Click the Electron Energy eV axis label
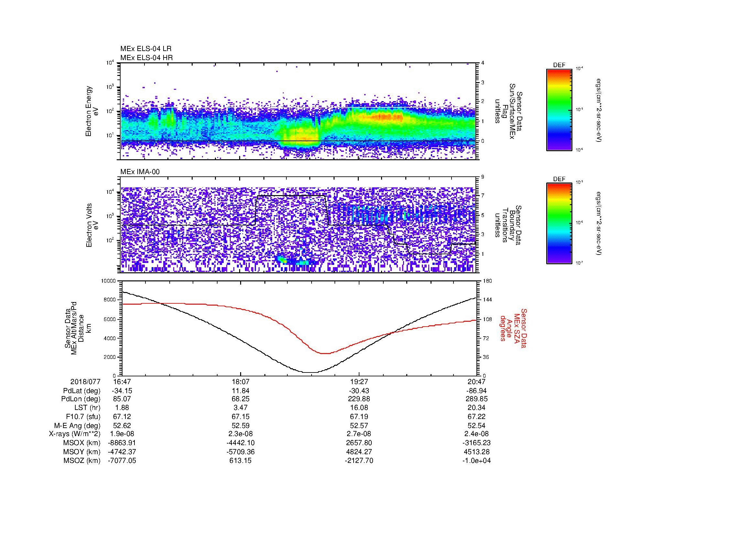Image resolution: width=756 pixels, height=534 pixels. tap(92, 111)
